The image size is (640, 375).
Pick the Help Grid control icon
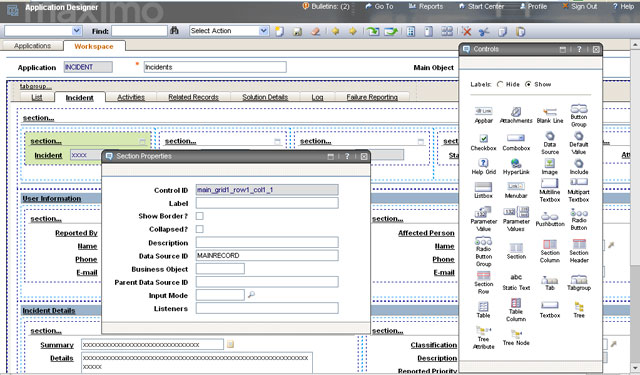pos(483,163)
